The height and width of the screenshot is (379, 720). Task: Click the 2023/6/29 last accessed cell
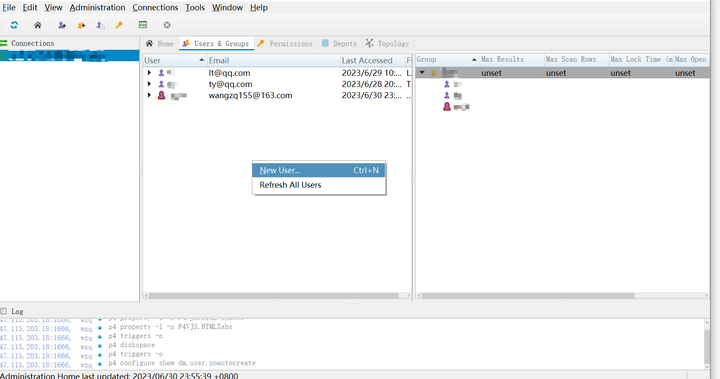[371, 73]
